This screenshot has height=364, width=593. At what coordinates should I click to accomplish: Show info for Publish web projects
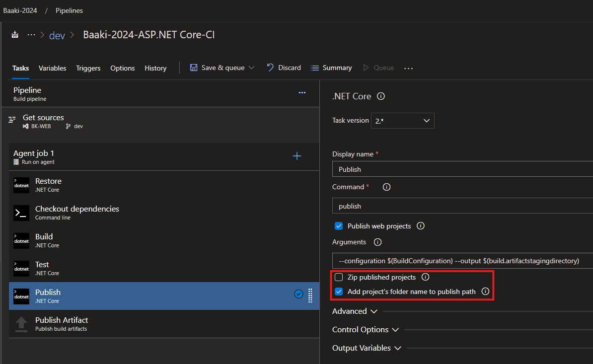tap(421, 226)
